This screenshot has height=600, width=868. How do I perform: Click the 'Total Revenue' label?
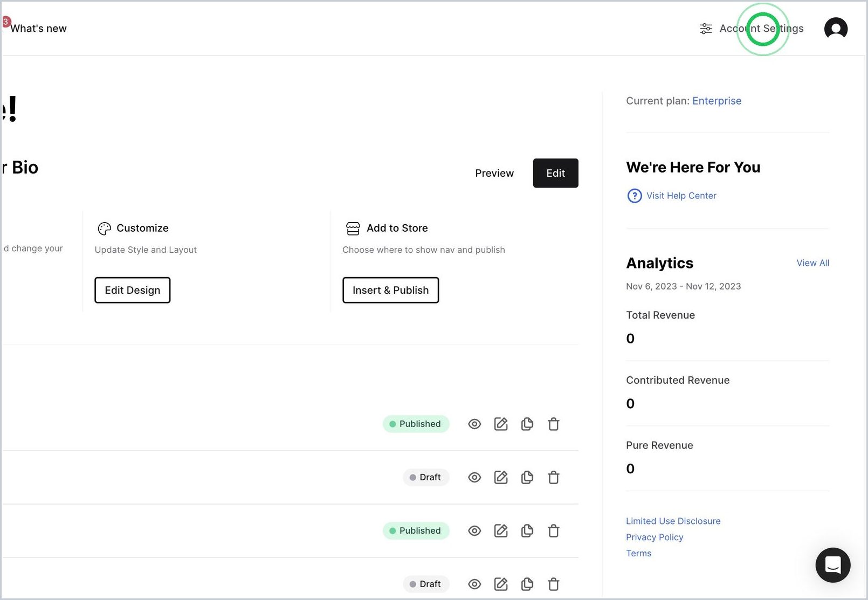[660, 315]
